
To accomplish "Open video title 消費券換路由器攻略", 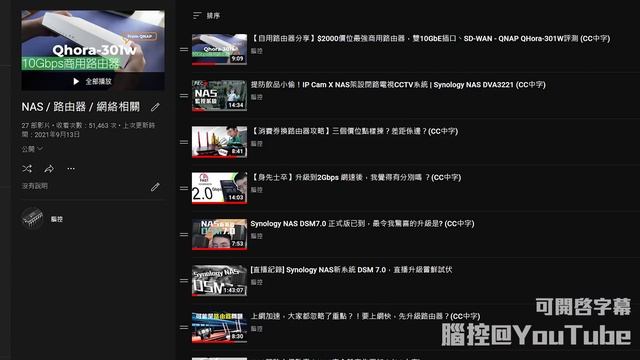I will [x=354, y=131].
